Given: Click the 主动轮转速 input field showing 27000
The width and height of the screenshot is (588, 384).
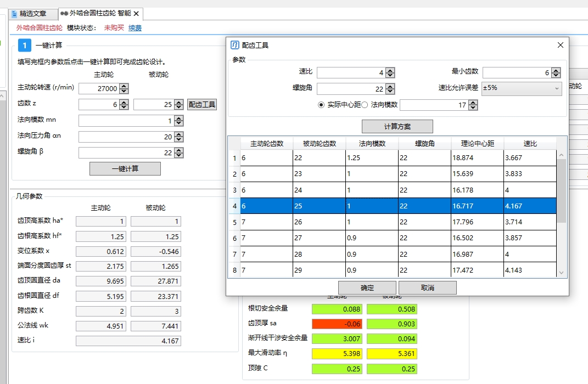Looking at the screenshot, I should [99, 88].
